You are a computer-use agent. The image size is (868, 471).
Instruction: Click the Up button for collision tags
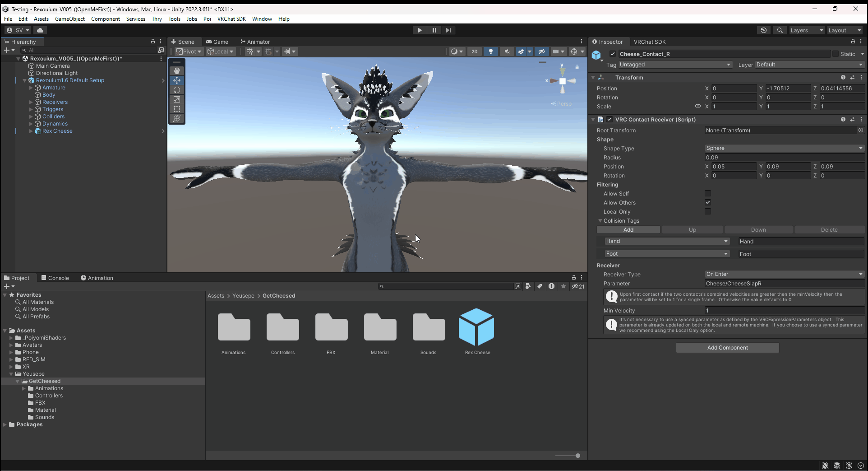click(693, 230)
